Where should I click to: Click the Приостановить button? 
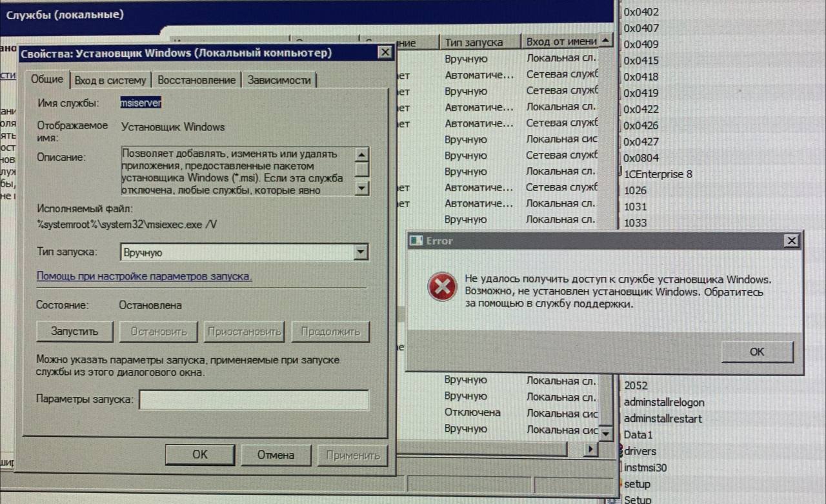click(x=245, y=332)
